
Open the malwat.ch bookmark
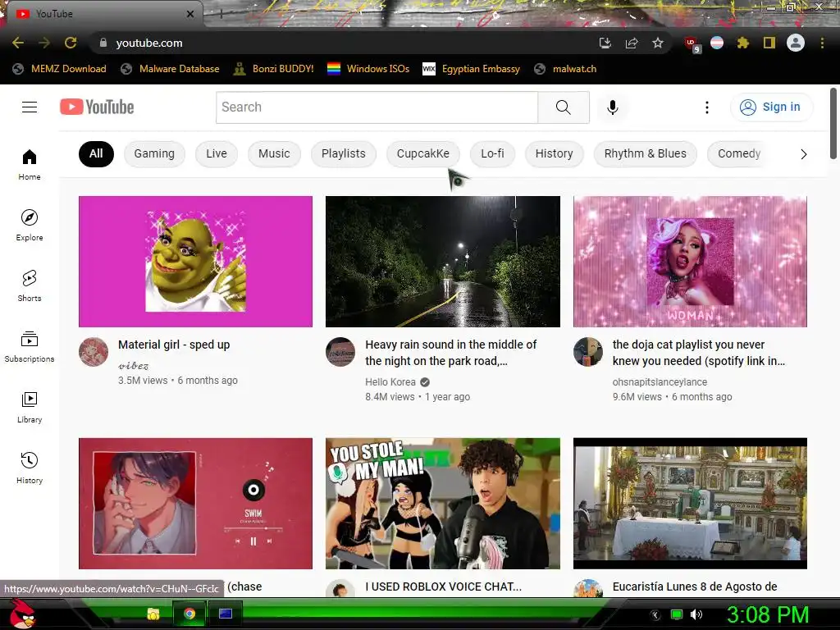click(565, 69)
